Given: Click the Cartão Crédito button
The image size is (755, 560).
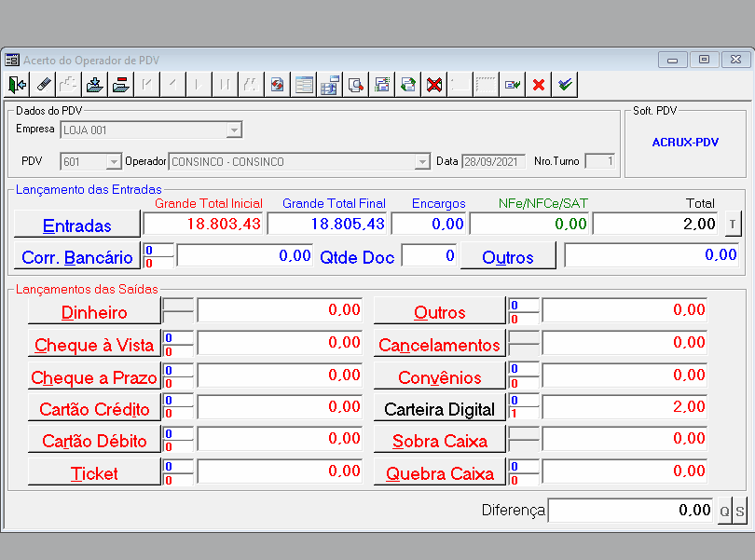Looking at the screenshot, I should tap(94, 408).
